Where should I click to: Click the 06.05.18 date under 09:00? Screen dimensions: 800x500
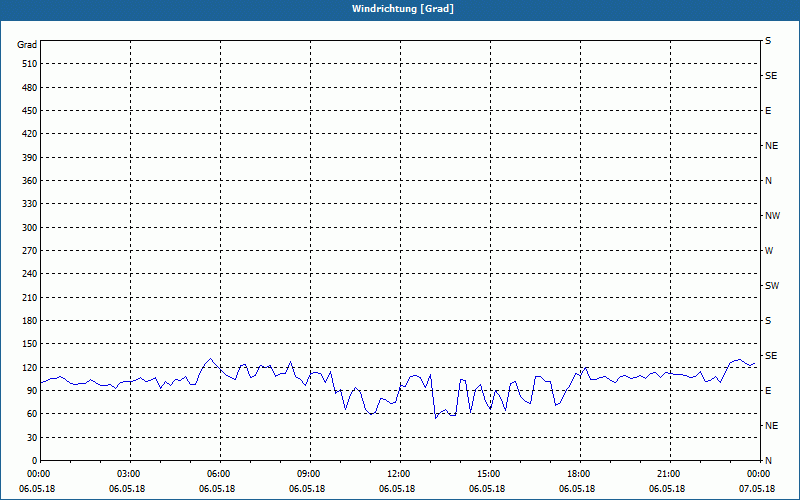(307, 489)
